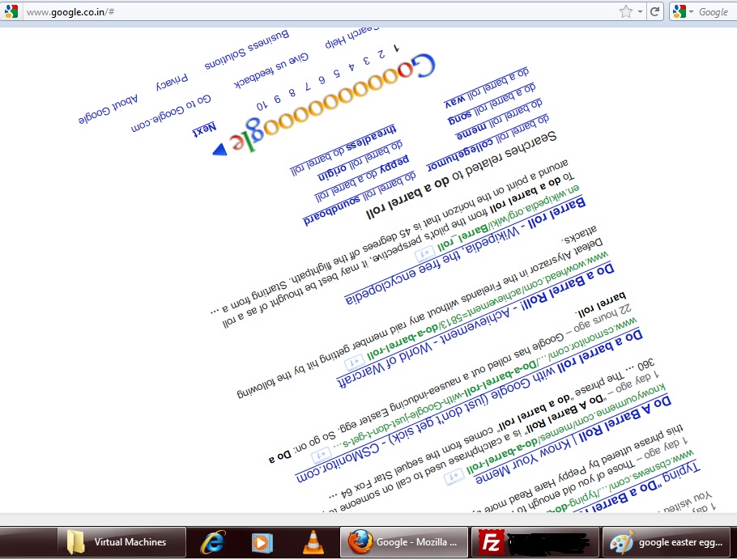The image size is (737, 560).
Task: Click the 'About Google' footer link
Action: point(109,109)
